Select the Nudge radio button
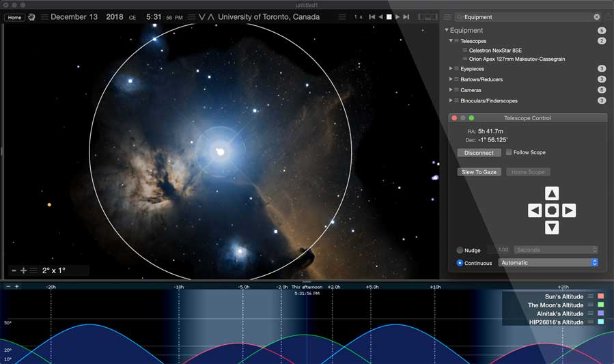This screenshot has height=364, width=614. point(460,250)
